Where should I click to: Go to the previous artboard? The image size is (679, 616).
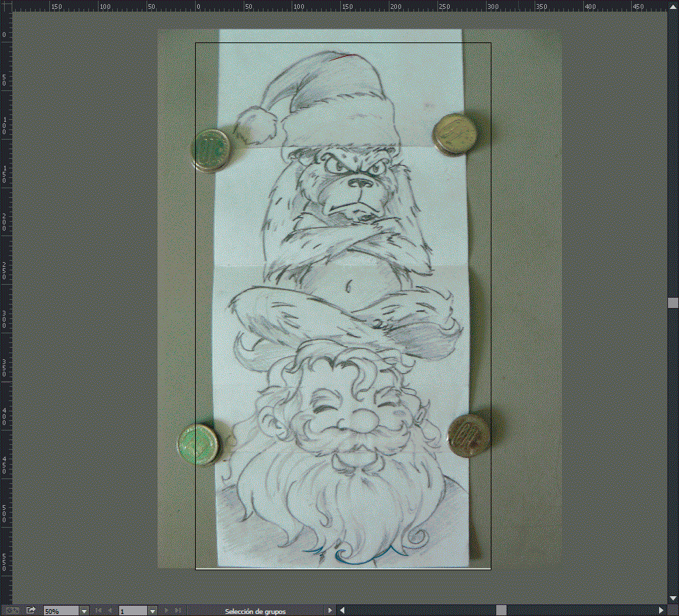(x=110, y=611)
